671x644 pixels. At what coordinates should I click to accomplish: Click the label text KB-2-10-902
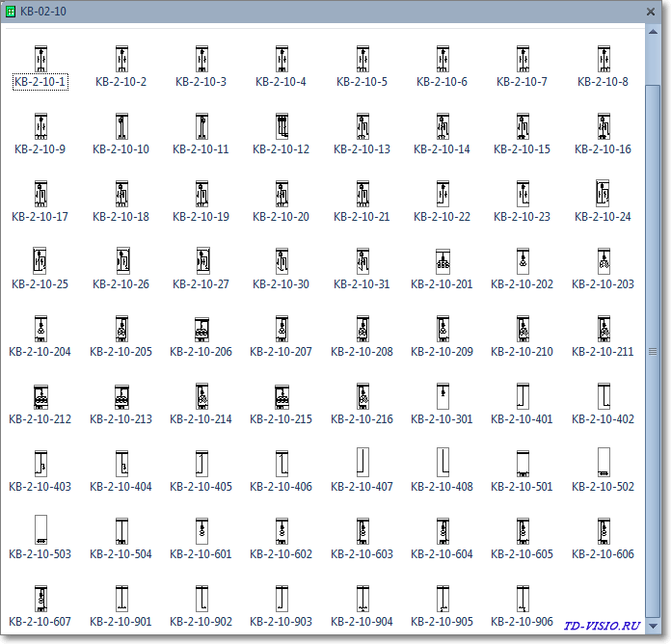point(201,621)
